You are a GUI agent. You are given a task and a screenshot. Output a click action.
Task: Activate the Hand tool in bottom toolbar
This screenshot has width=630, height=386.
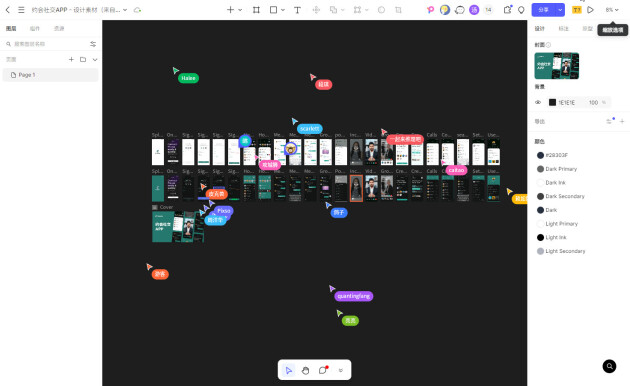click(305, 370)
